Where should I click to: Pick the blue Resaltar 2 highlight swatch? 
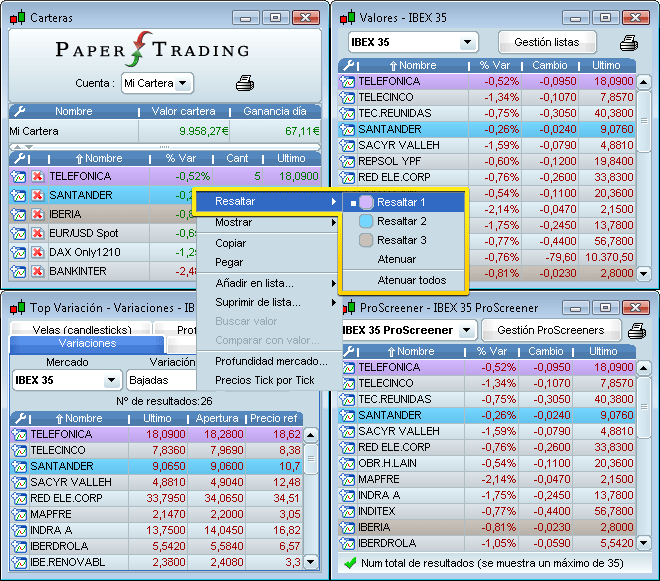[x=366, y=221]
